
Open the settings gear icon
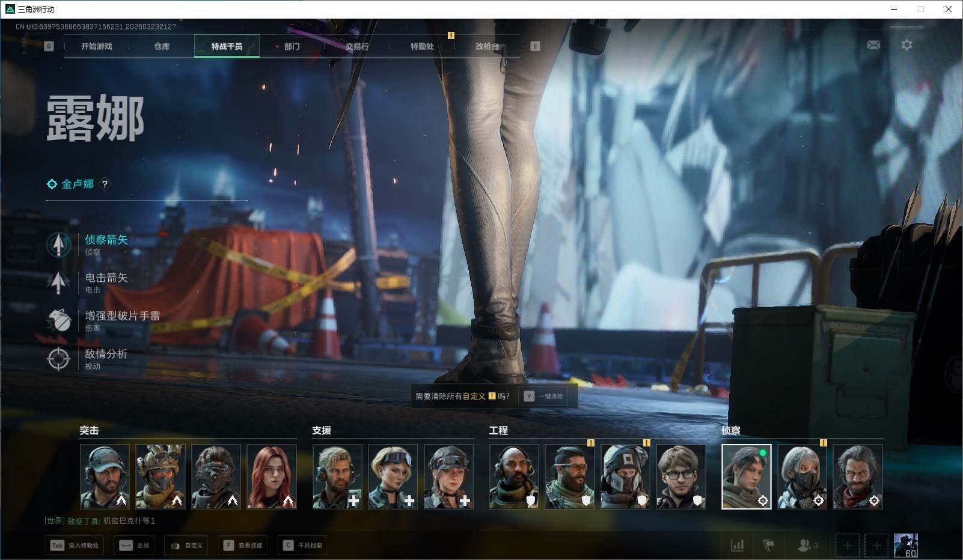[x=906, y=45]
